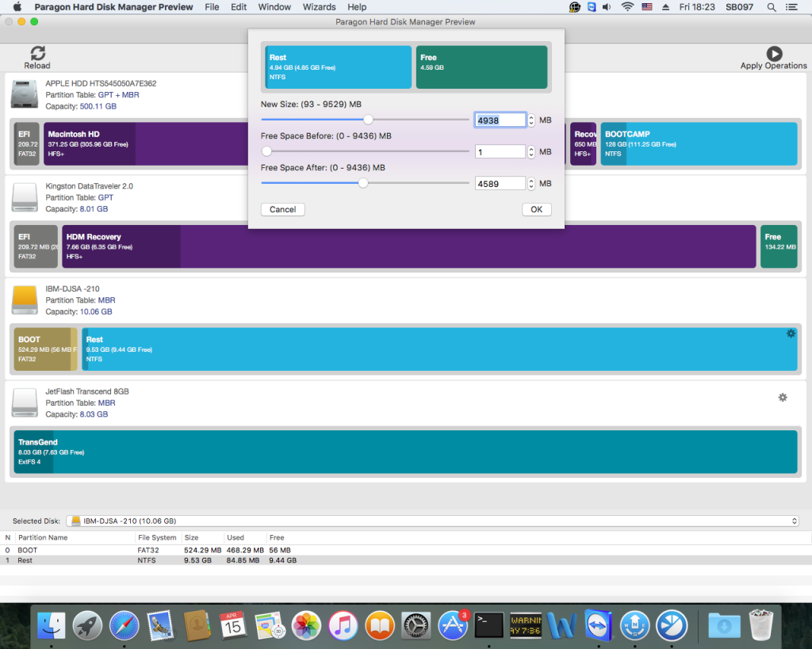Open Contacts book in the Dock
Screen dimensions: 812x649
point(197,625)
